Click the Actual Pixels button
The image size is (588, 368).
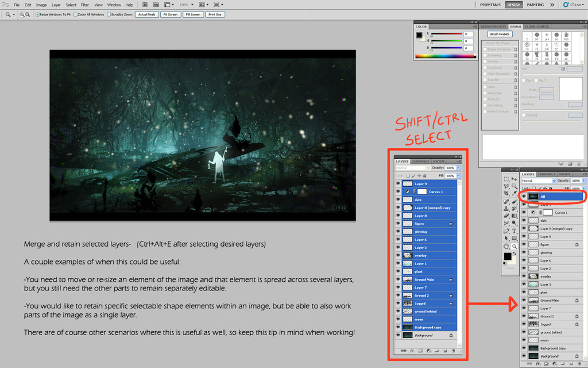coord(146,14)
